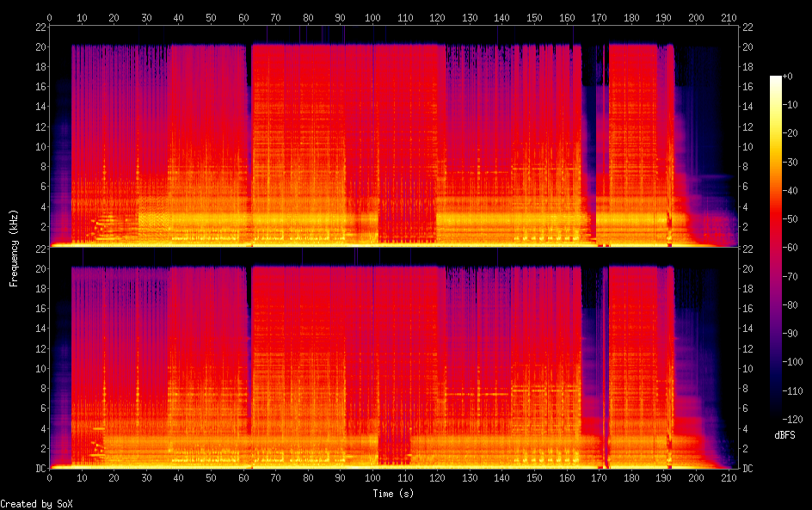Click the 22 label at top-right frequency axis
812x510 pixels.
[748, 26]
